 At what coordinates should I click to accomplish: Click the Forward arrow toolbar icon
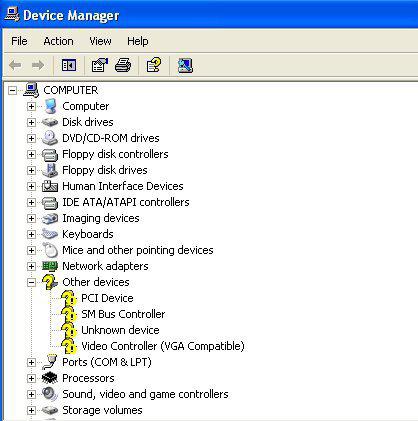pos(38,65)
